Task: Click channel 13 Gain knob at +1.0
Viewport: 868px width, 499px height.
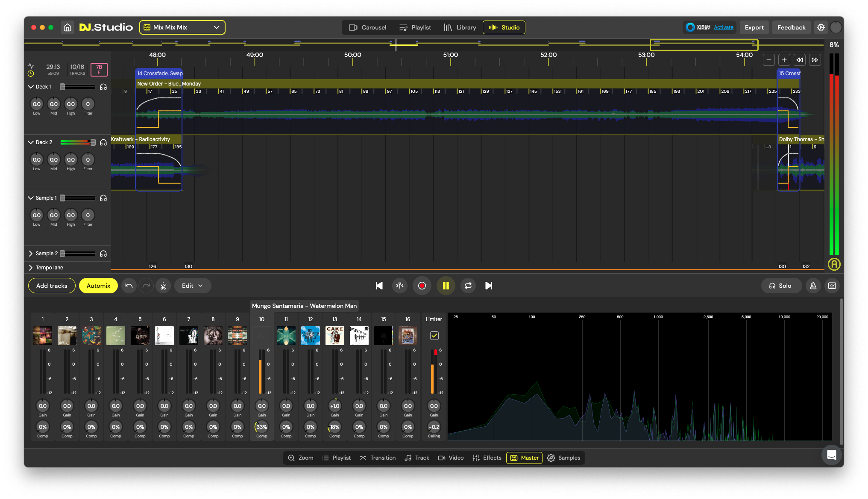Action: tap(334, 406)
